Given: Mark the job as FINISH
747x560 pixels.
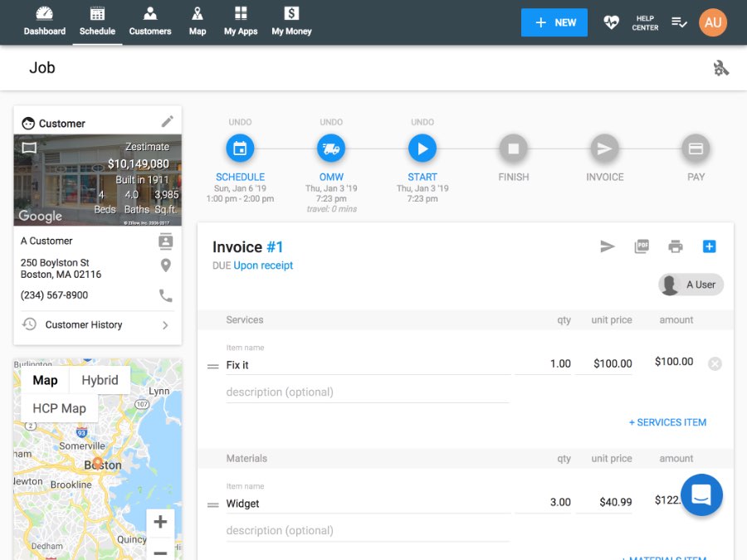Looking at the screenshot, I should [513, 149].
